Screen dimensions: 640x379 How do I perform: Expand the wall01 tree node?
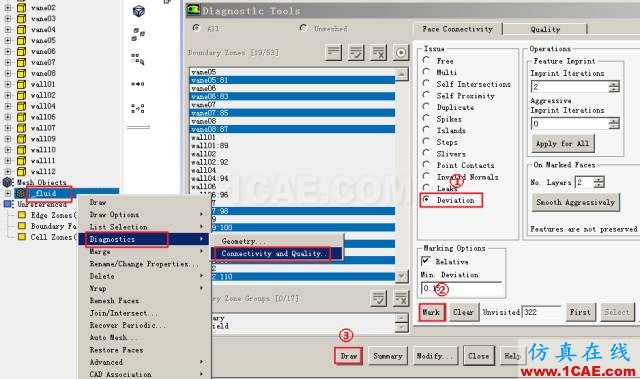[x=8, y=84]
